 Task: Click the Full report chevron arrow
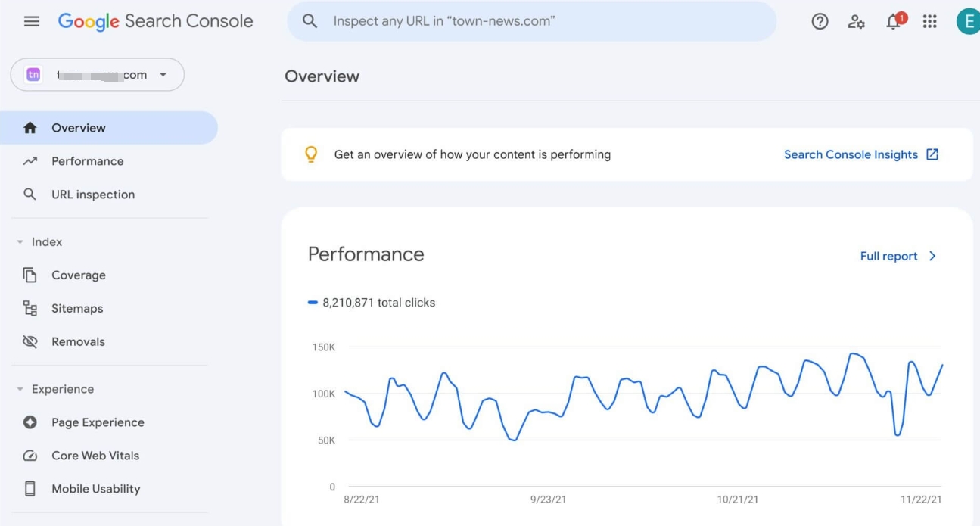pos(932,256)
